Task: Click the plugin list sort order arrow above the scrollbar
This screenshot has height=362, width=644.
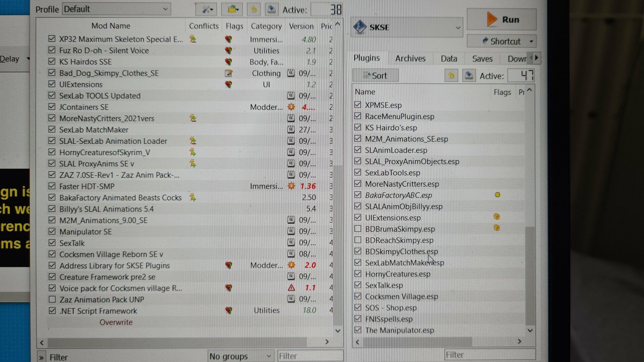Action: click(530, 90)
